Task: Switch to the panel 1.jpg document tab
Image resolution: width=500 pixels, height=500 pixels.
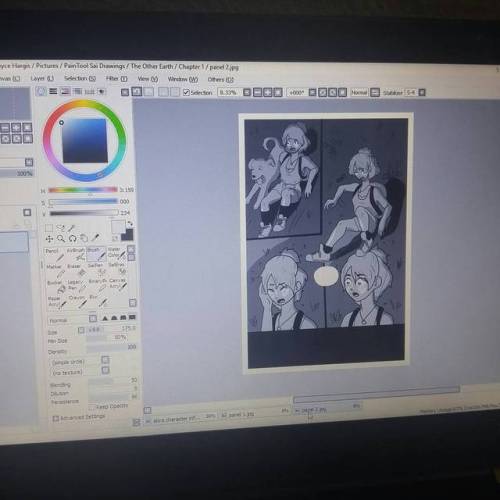Action: pos(255,414)
